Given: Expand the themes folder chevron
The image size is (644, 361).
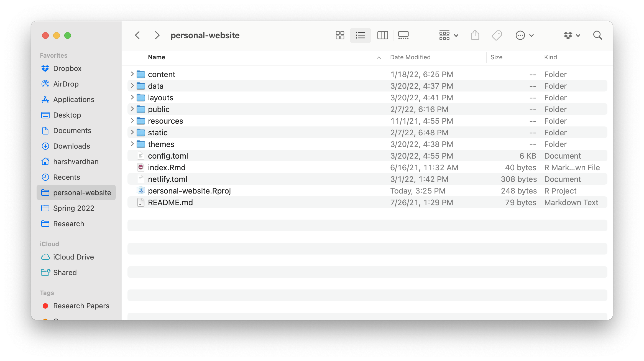Looking at the screenshot, I should [132, 144].
